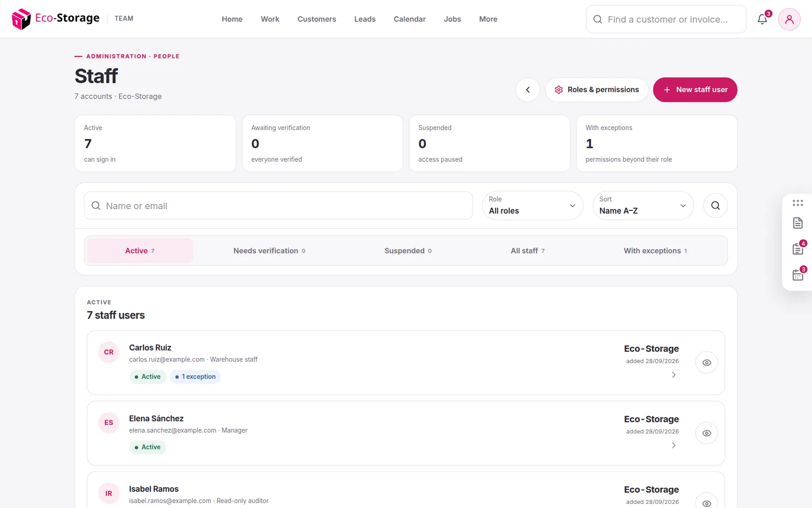812x508 pixels.
Task: Open the notifications bell
Action: 762,19
